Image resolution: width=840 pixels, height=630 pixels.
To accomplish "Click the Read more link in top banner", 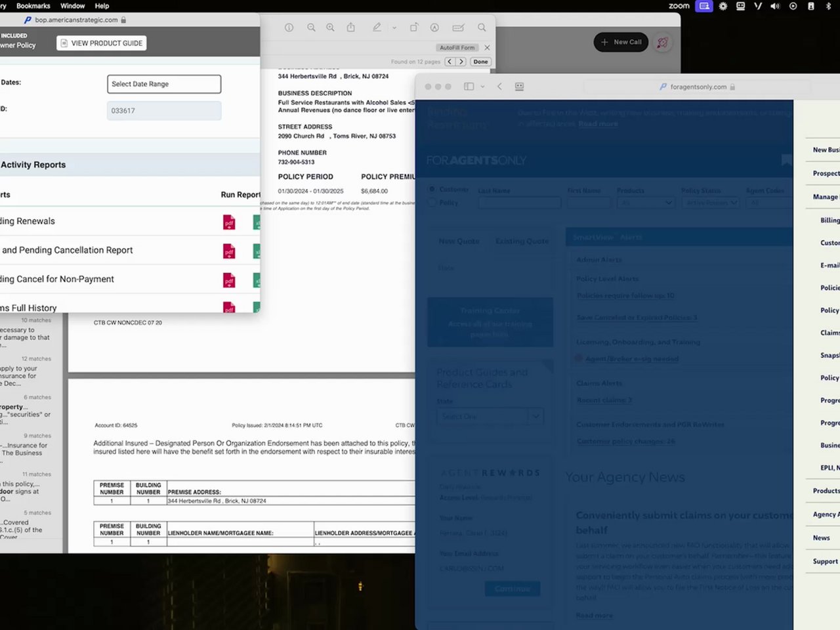I will coord(598,123).
